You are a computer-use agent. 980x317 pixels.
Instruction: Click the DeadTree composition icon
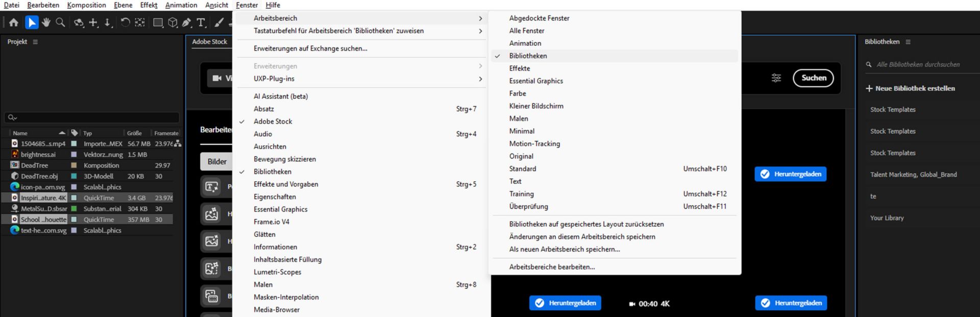click(15, 165)
